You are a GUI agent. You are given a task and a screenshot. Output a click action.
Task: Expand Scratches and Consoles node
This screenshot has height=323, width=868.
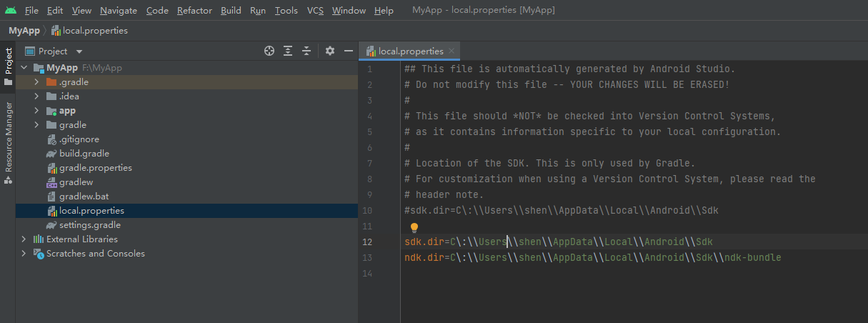[24, 254]
